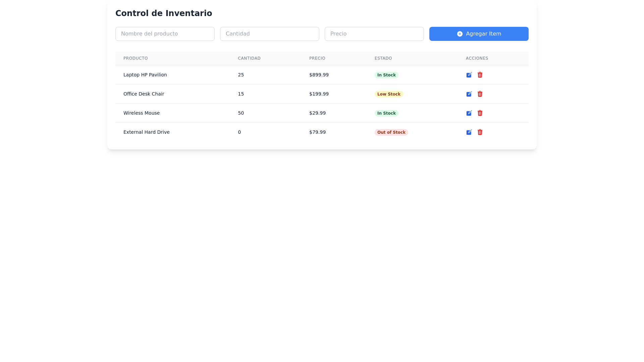The image size is (644, 362).
Task: Edit the Wireless Mouse row
Action: click(469, 113)
